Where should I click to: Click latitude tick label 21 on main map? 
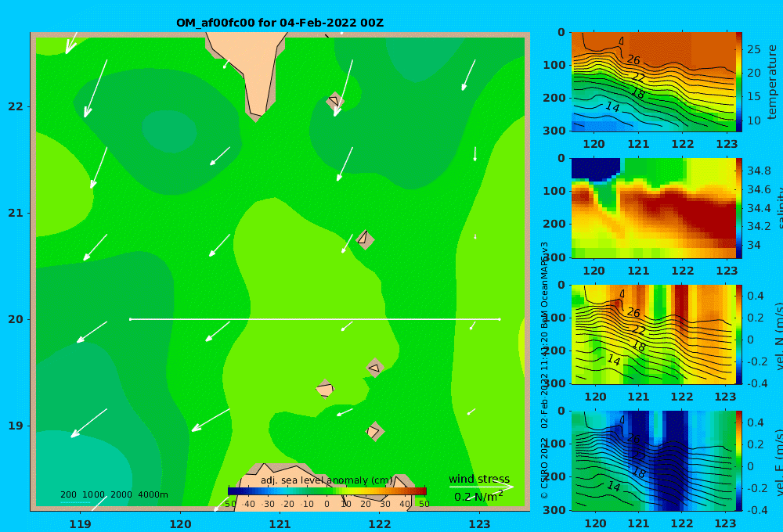16,213
